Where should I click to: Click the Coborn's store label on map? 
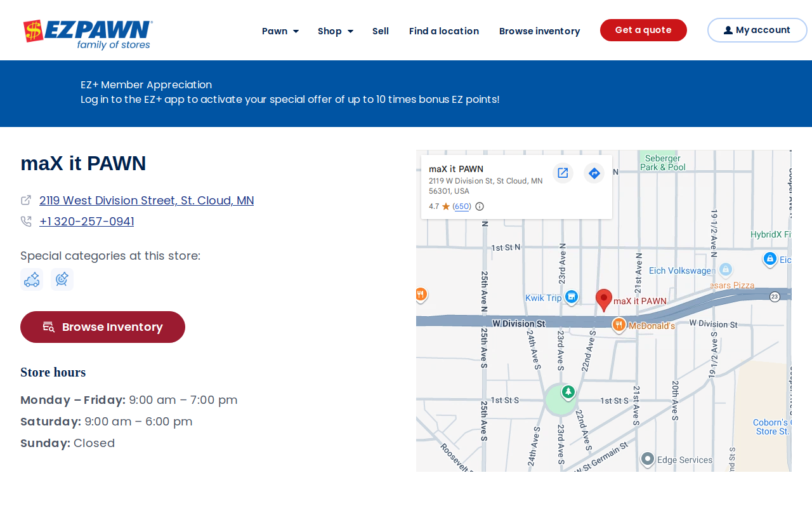click(772, 427)
